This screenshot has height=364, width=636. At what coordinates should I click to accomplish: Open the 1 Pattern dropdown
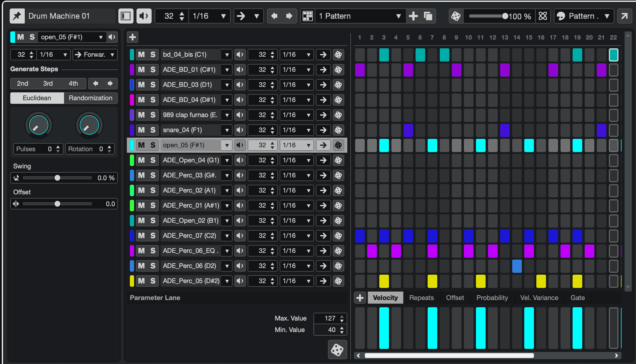pyautogui.click(x=361, y=16)
